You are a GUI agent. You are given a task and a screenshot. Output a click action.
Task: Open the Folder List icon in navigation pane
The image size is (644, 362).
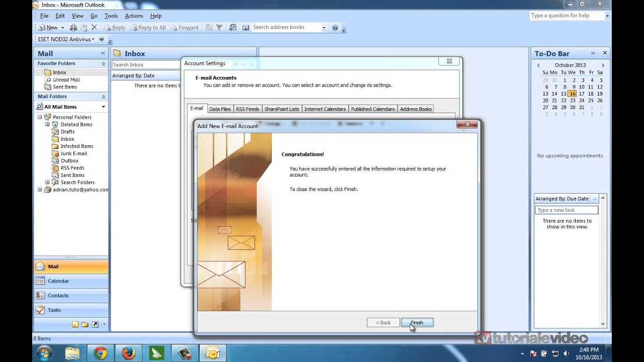[x=85, y=325]
